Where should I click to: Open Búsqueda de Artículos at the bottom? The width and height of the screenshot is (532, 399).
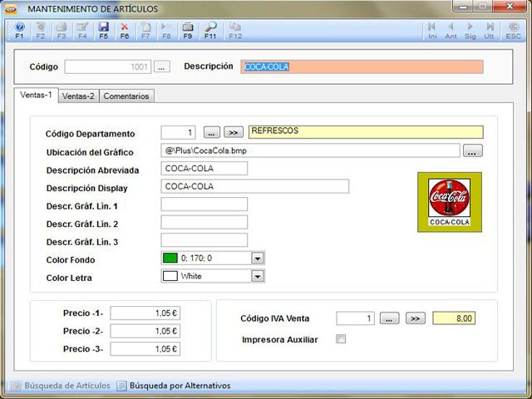[61, 386]
